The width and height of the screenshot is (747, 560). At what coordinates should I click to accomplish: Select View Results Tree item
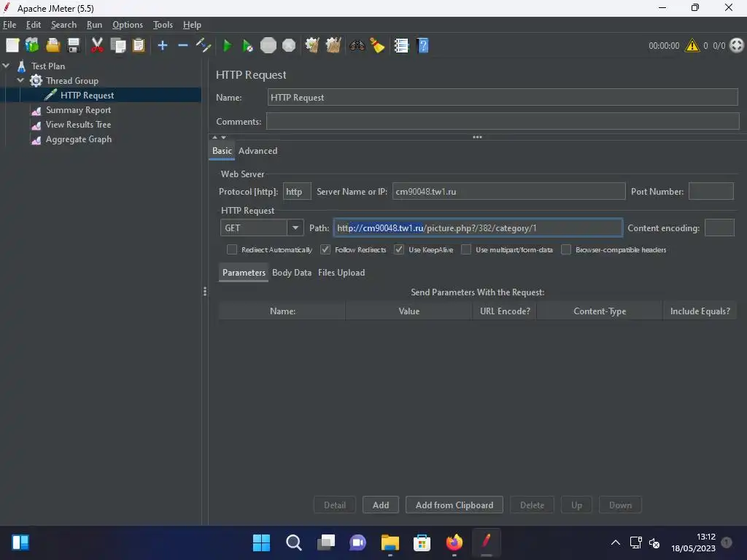tap(78, 125)
